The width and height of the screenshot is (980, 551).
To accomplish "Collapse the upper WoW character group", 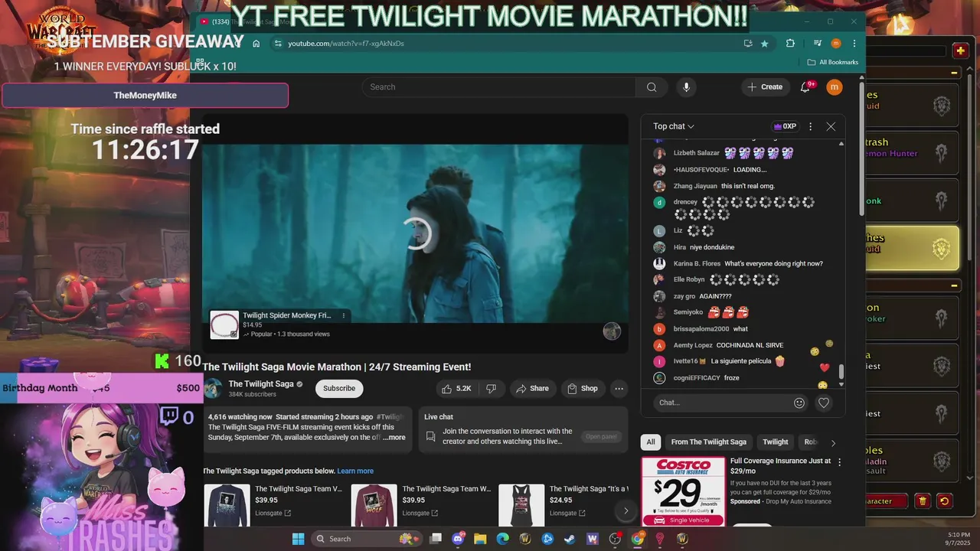I will [x=954, y=73].
